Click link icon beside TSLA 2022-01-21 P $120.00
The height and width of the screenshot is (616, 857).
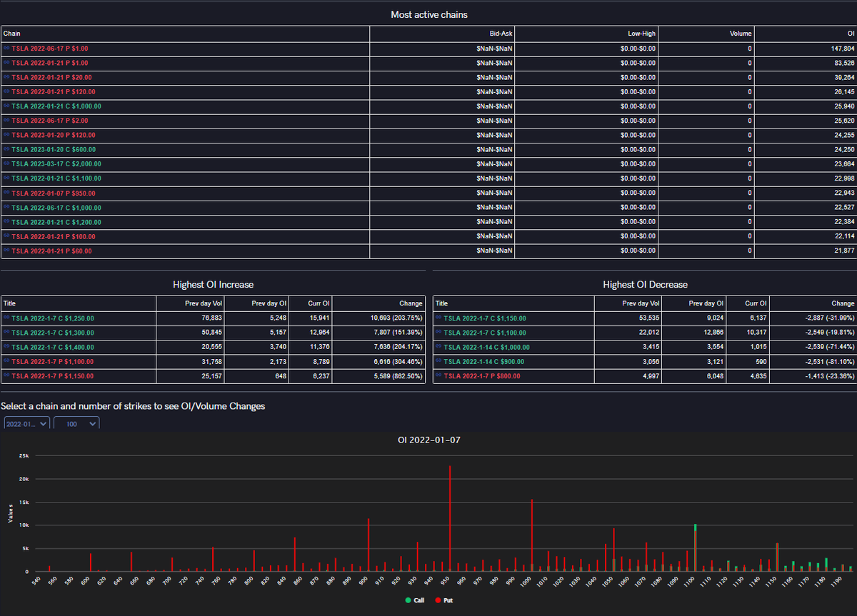tap(6, 92)
